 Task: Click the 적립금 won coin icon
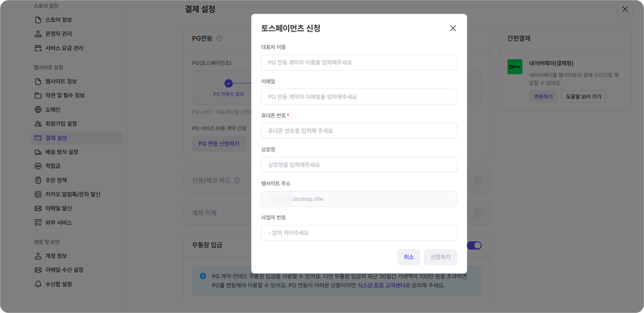38,166
